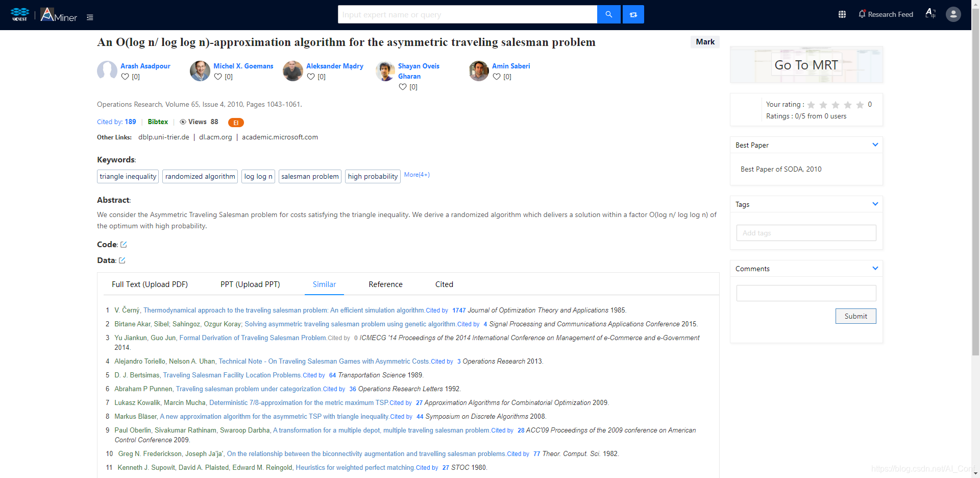Edit the Data link icon
This screenshot has width=980, height=478.
pyautogui.click(x=122, y=260)
